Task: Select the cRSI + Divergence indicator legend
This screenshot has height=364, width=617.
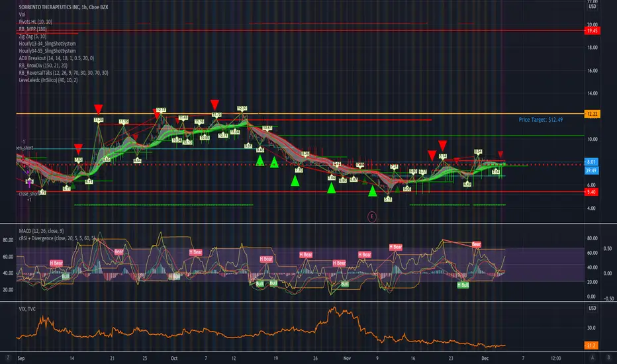Action: tap(57, 238)
